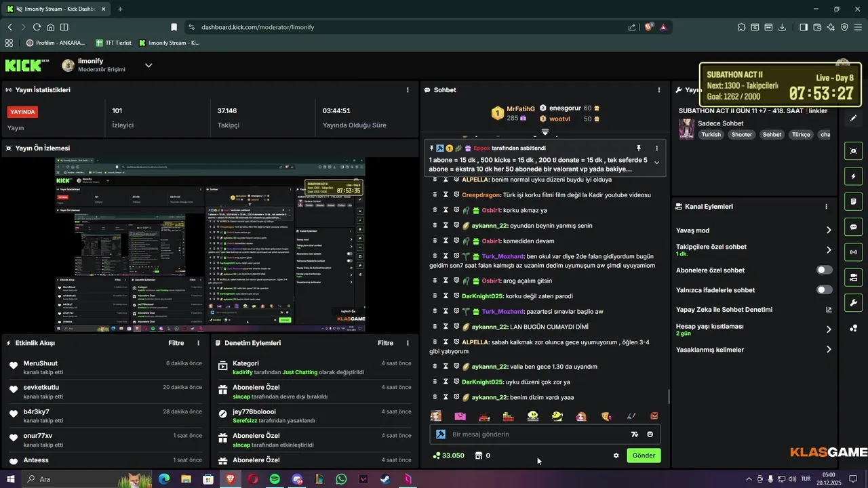Open limonify Stream bookmark
The image size is (868, 488).
pyautogui.click(x=170, y=43)
